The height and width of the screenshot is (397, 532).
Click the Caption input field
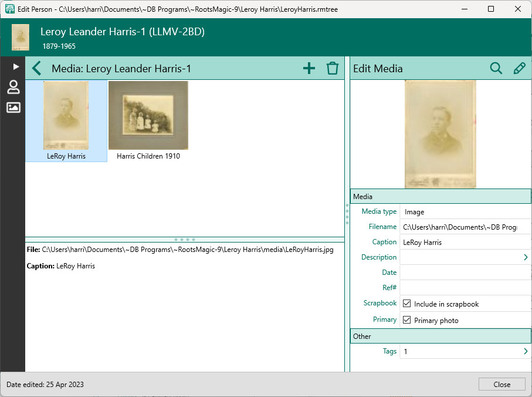(463, 242)
